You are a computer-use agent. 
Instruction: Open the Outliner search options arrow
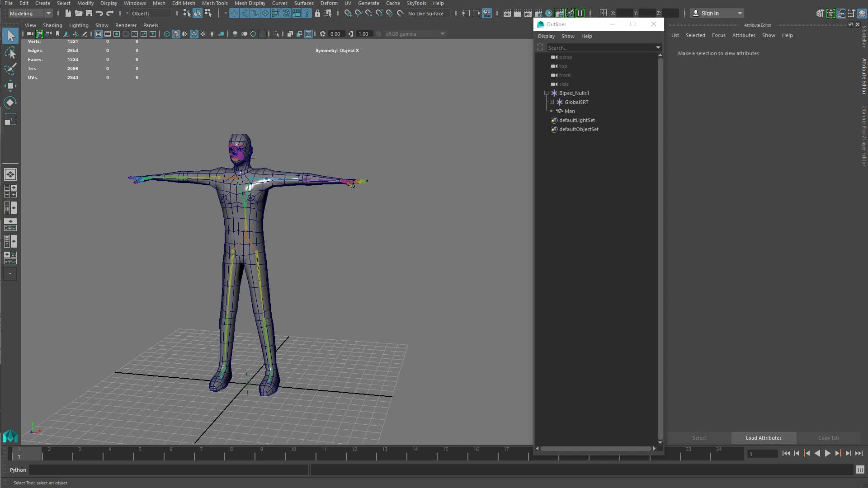click(x=658, y=47)
